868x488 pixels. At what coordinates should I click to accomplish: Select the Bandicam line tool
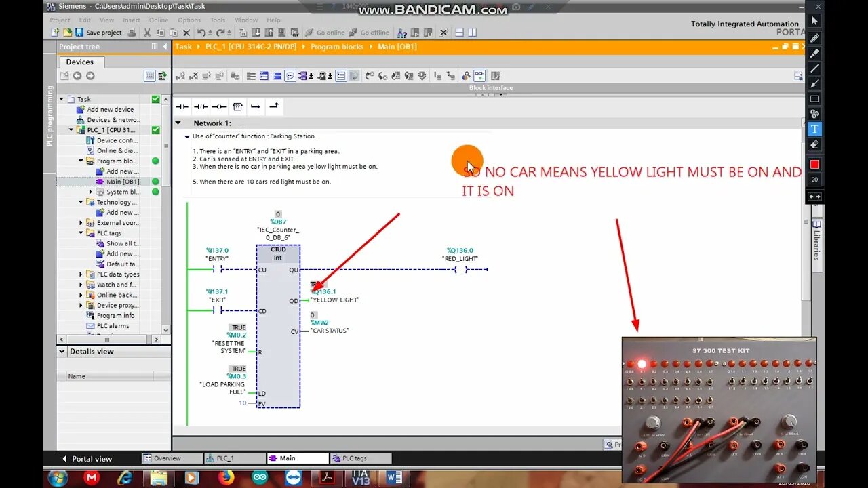pyautogui.click(x=814, y=68)
